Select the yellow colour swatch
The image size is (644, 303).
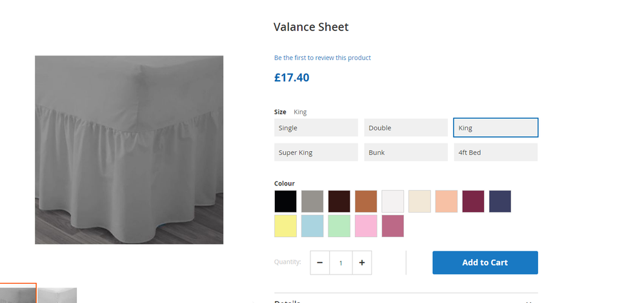coord(285,226)
